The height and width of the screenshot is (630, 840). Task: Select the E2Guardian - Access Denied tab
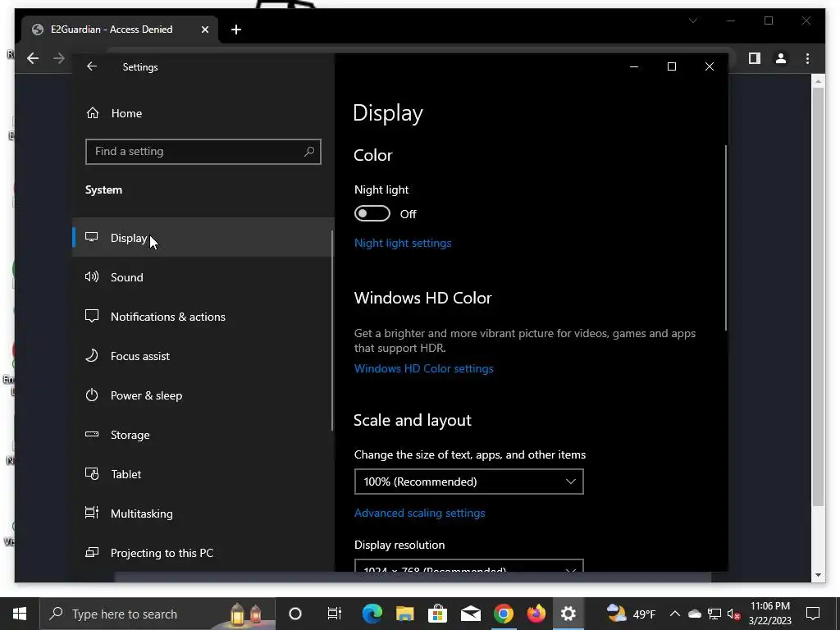point(120,30)
